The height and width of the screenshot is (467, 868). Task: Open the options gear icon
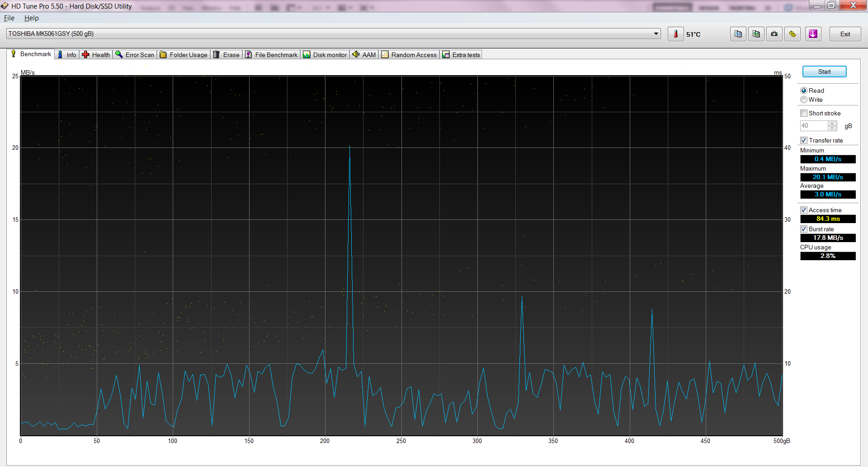click(793, 34)
